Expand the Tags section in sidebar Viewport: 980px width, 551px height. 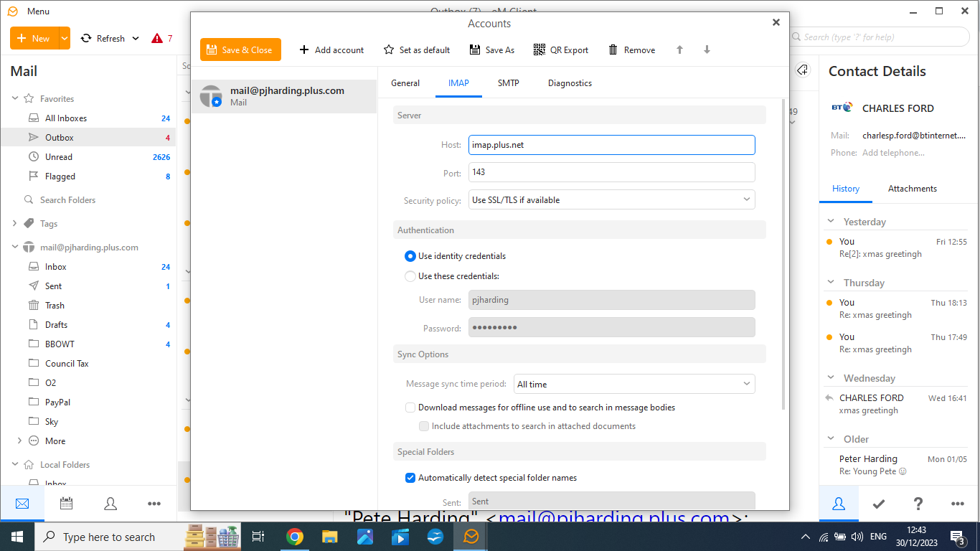coord(14,224)
